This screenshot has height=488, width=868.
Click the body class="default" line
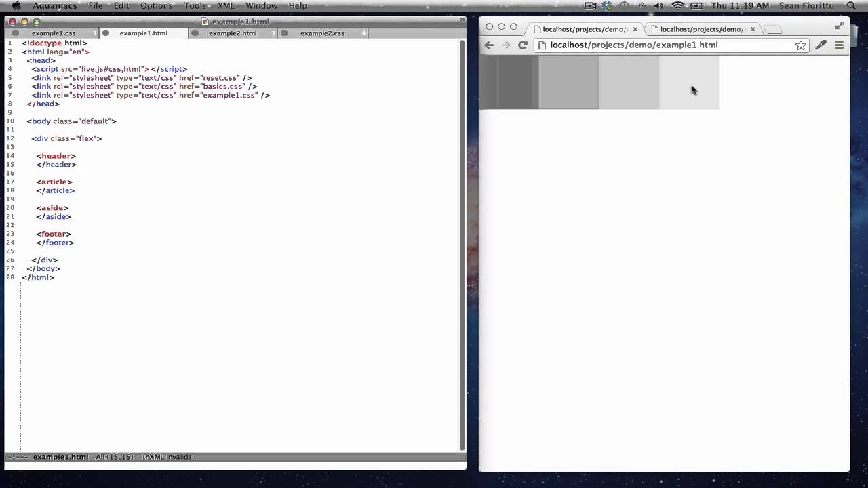coord(72,121)
